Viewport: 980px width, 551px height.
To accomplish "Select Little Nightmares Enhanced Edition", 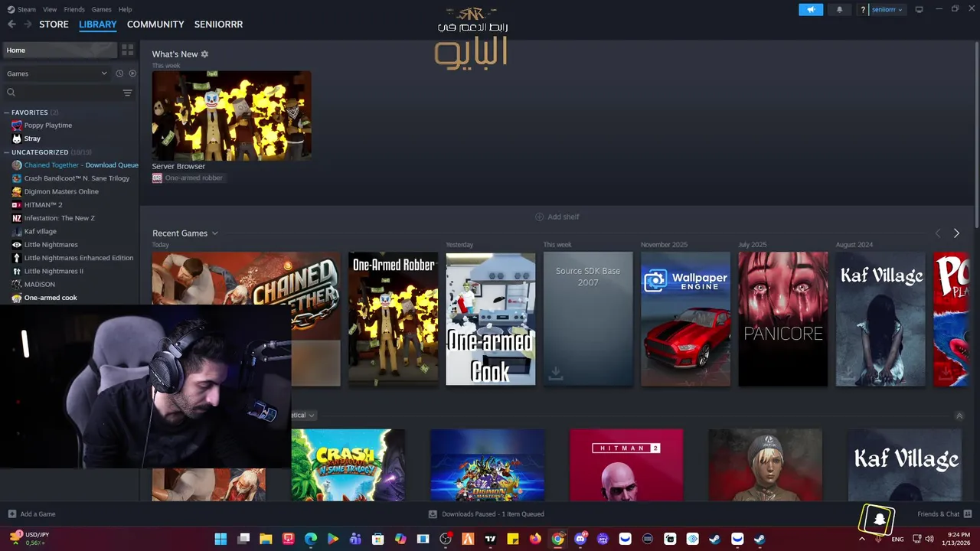I will [x=78, y=258].
